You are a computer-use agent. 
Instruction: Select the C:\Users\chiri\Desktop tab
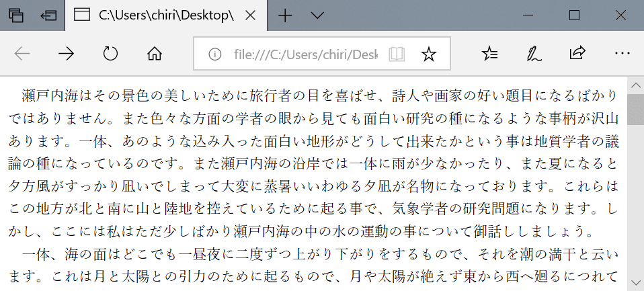pyautogui.click(x=166, y=15)
